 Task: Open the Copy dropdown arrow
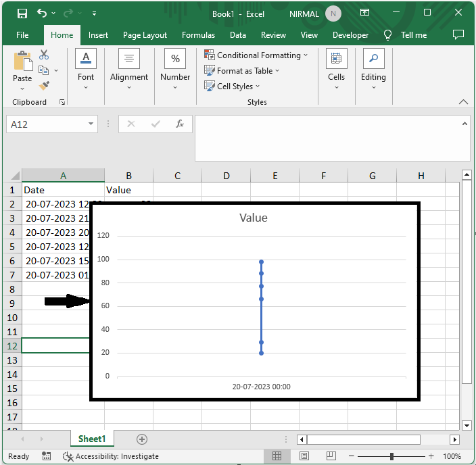[x=56, y=70]
